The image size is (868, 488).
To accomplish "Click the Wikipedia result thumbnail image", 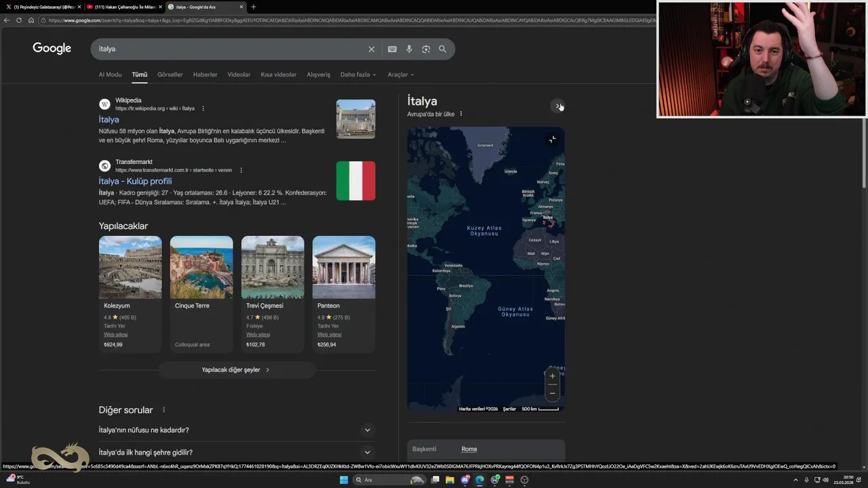I will tap(355, 119).
